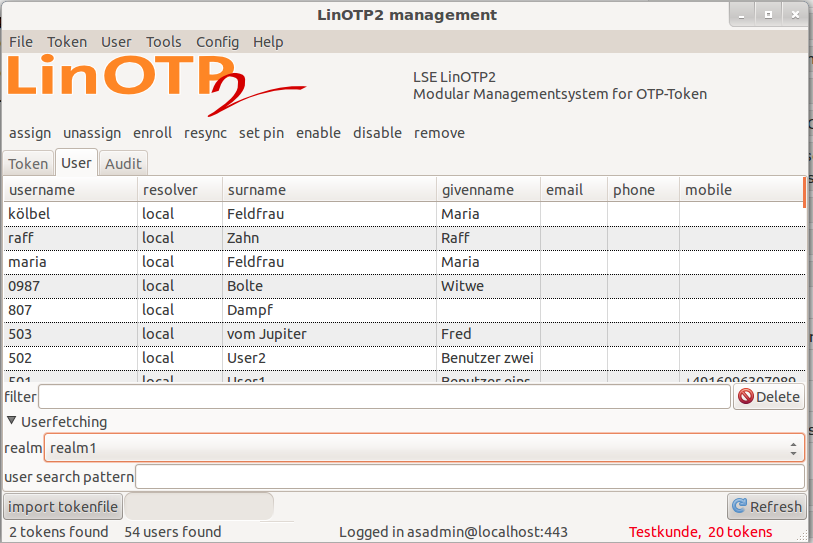Click the red Delete filter button
The image size is (813, 543).
(769, 397)
